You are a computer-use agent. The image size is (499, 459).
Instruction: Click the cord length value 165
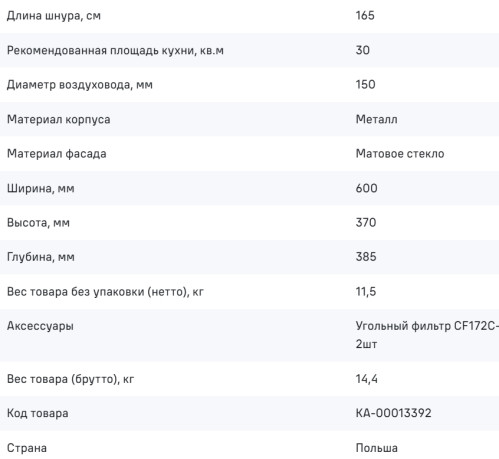(x=365, y=15)
